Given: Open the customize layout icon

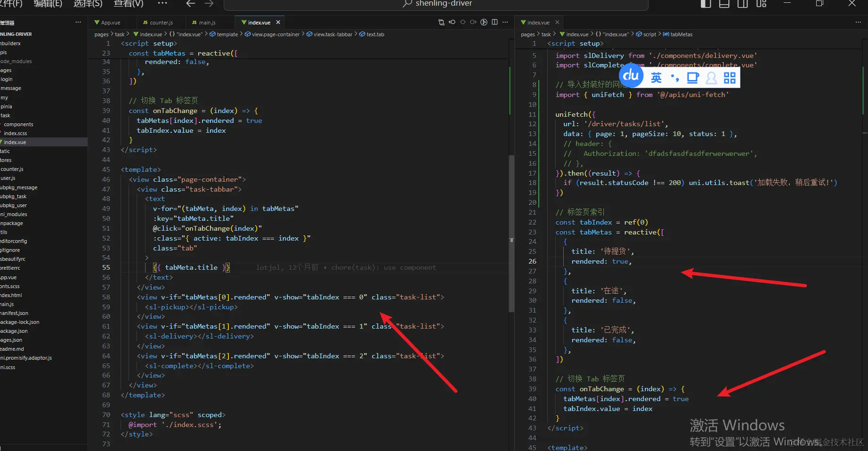Looking at the screenshot, I should [761, 4].
